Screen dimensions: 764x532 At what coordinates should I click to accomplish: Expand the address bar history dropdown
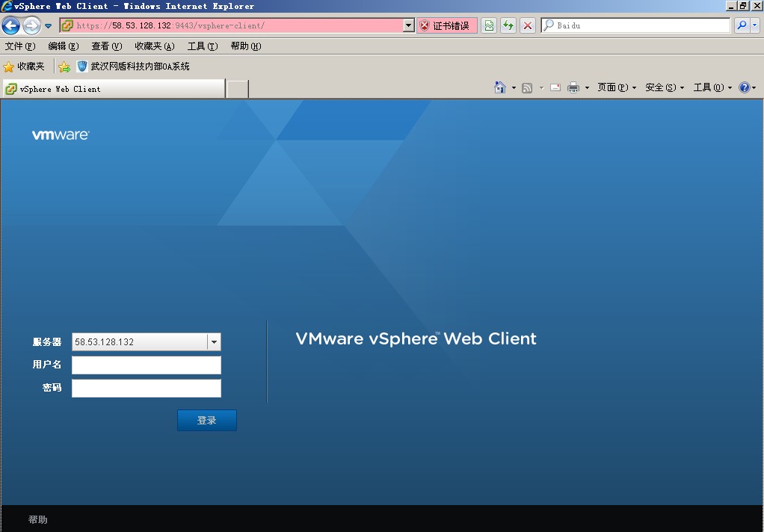pos(409,25)
